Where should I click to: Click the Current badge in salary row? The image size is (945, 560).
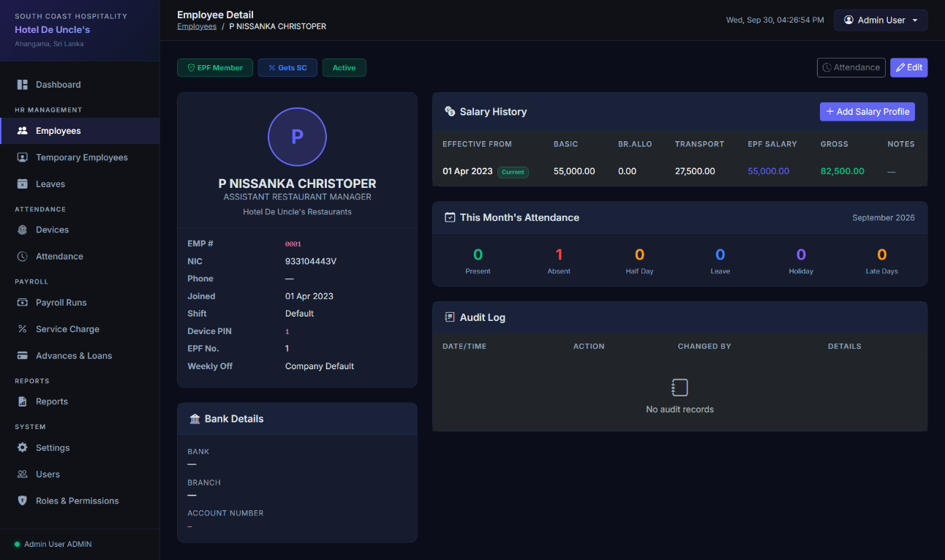513,172
